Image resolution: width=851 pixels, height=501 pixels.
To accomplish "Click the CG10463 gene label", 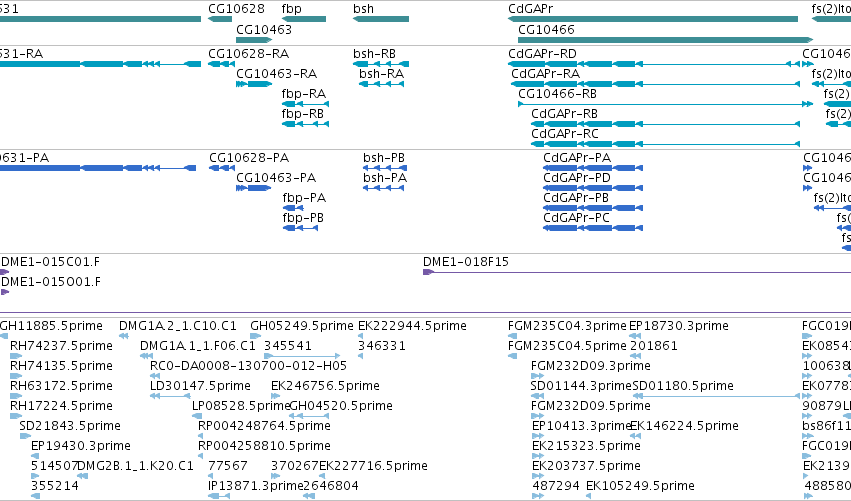I will click(264, 29).
